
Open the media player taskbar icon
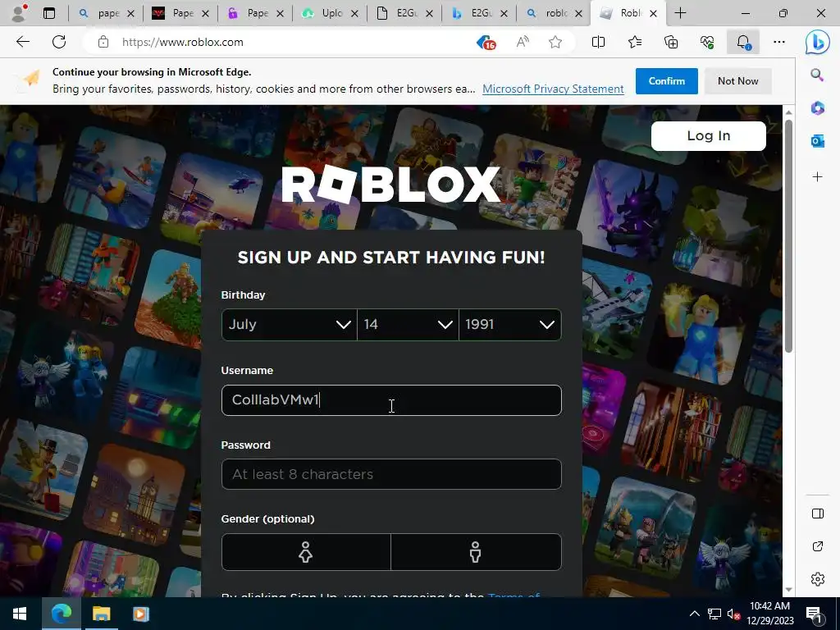(141, 614)
